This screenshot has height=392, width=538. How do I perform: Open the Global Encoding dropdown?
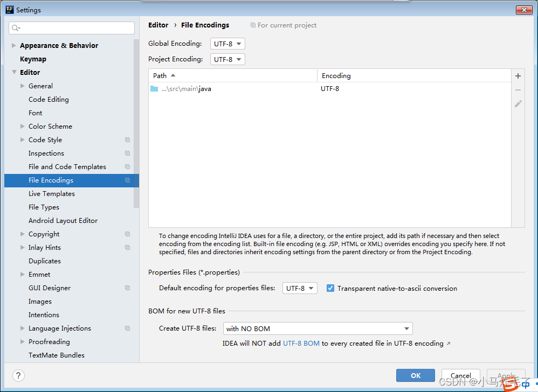(227, 44)
